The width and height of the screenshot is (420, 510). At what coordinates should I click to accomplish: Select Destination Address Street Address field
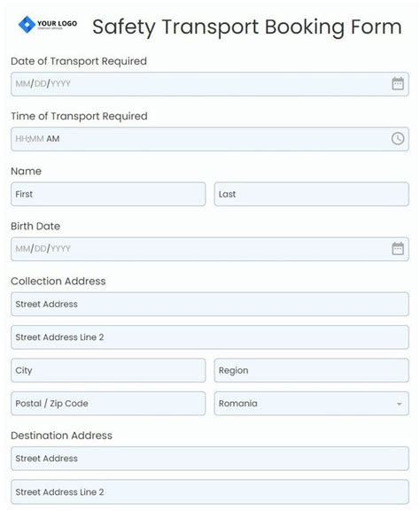tap(210, 459)
